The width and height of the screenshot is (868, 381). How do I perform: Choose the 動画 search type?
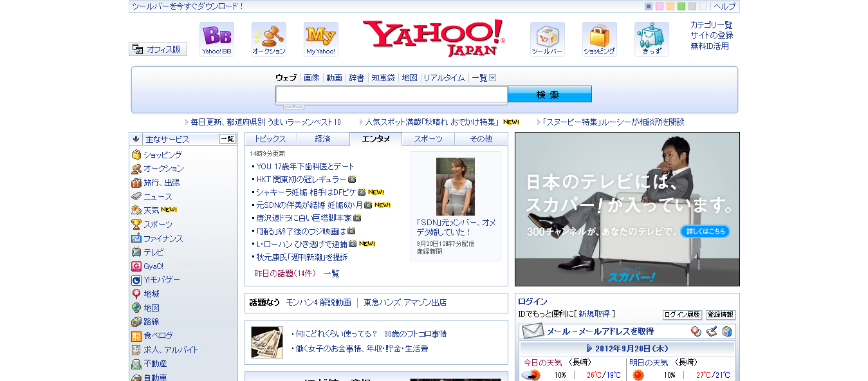click(x=334, y=78)
